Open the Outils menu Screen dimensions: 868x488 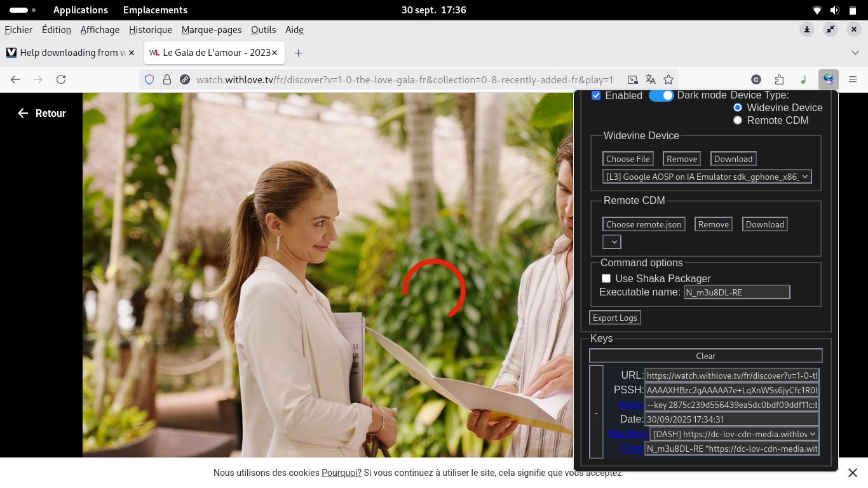coord(263,30)
